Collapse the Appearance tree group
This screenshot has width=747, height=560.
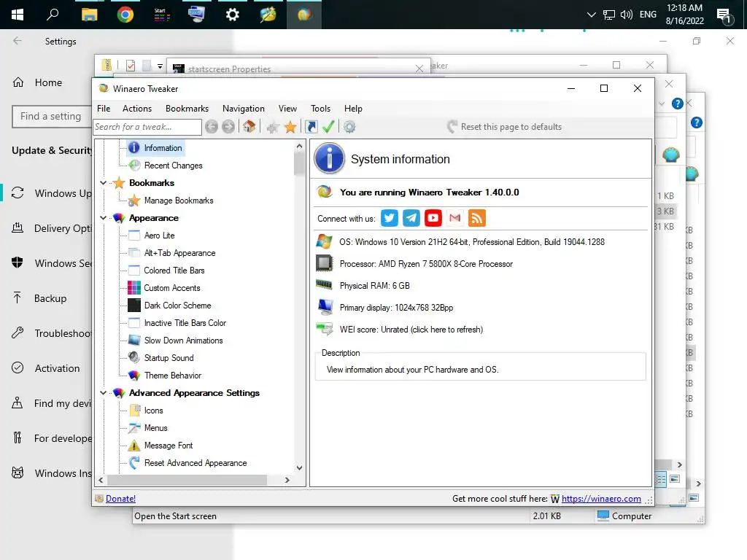104,217
